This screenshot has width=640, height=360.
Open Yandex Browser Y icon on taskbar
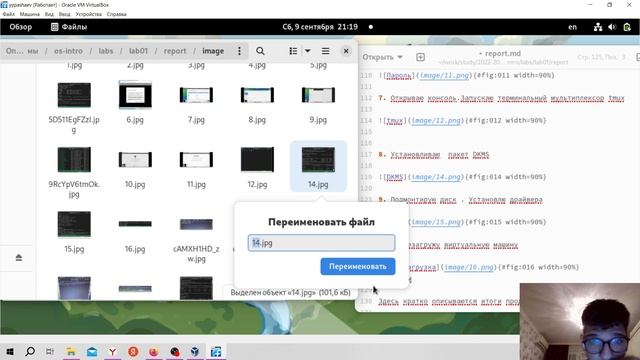tap(113, 351)
